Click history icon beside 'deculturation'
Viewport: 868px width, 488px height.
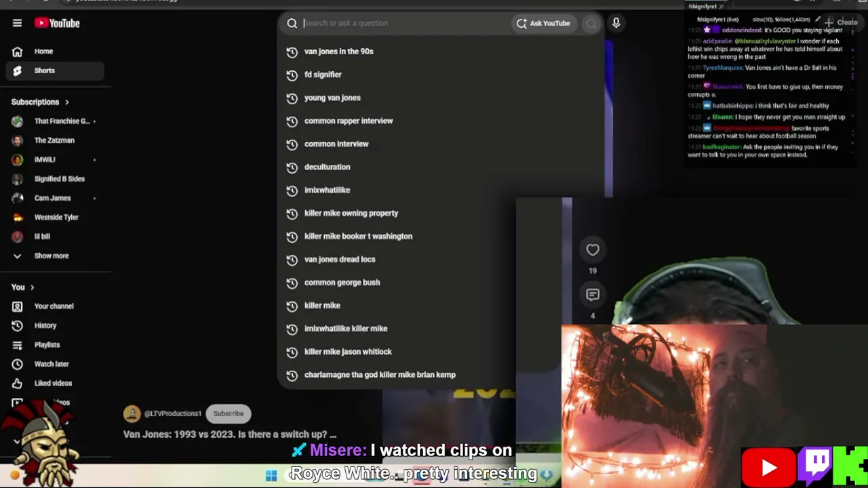pyautogui.click(x=292, y=167)
